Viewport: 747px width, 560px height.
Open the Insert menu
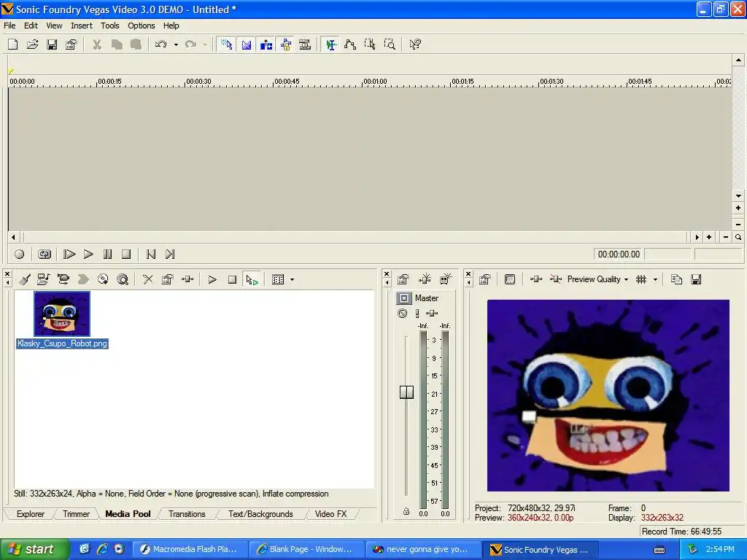(x=82, y=26)
